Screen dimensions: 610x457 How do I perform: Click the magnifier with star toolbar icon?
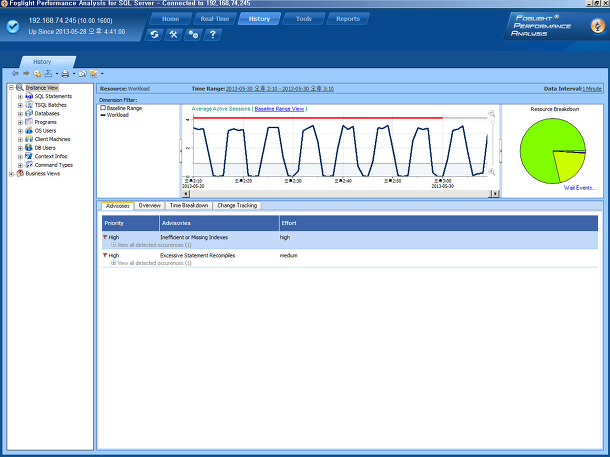37,73
